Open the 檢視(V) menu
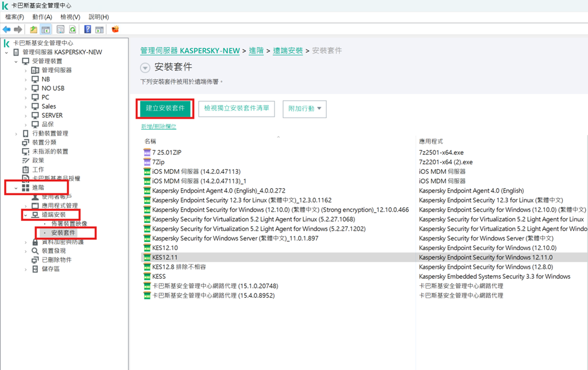The image size is (588, 370). [70, 17]
